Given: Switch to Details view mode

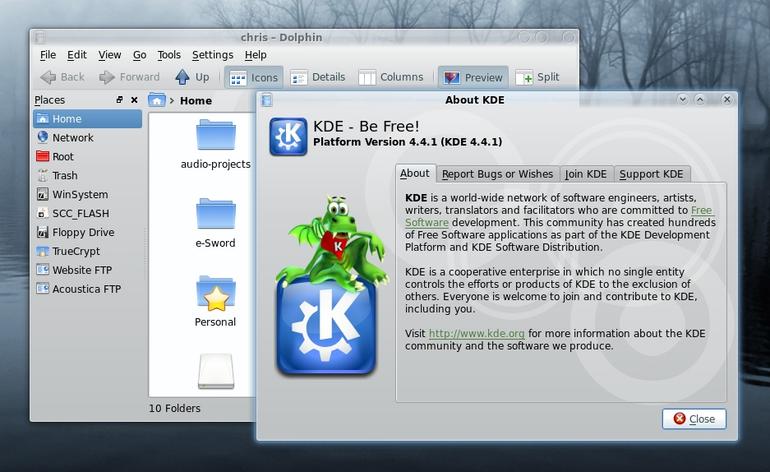Looking at the screenshot, I should [318, 77].
